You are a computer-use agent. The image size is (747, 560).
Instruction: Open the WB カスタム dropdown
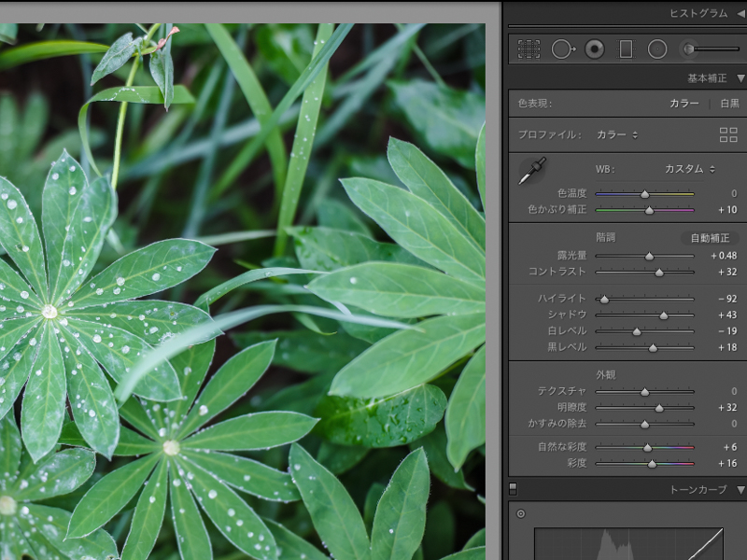coord(689,169)
